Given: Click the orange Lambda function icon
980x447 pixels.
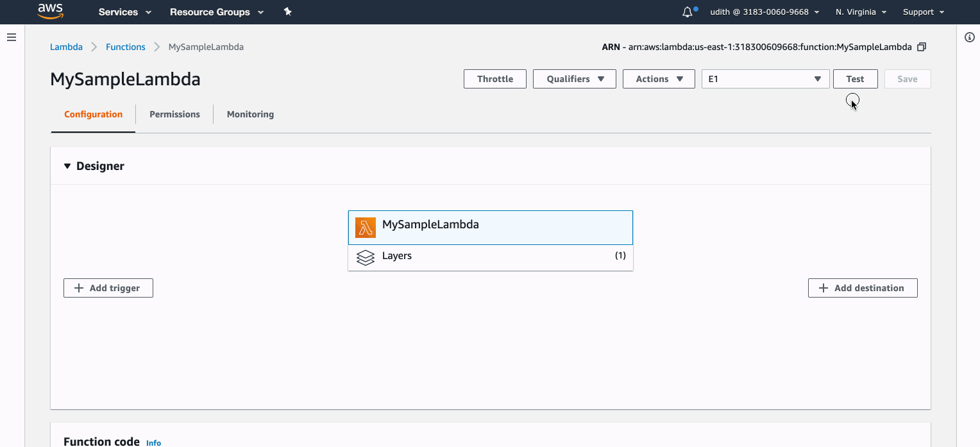Looking at the screenshot, I should 366,228.
